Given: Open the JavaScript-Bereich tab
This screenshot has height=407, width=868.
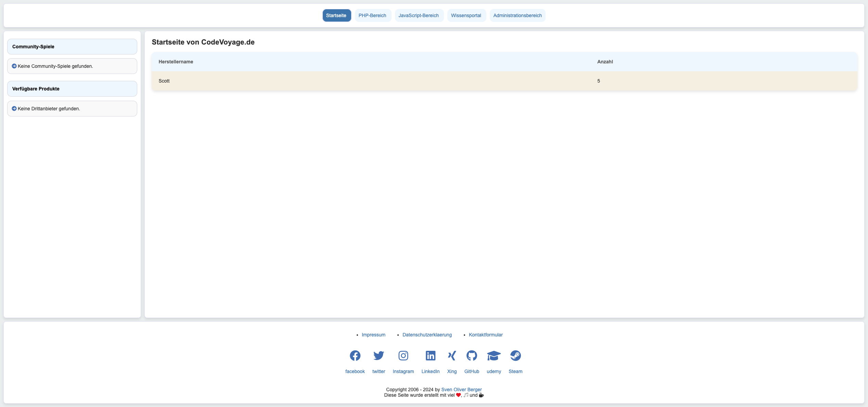Looking at the screenshot, I should 419,15.
